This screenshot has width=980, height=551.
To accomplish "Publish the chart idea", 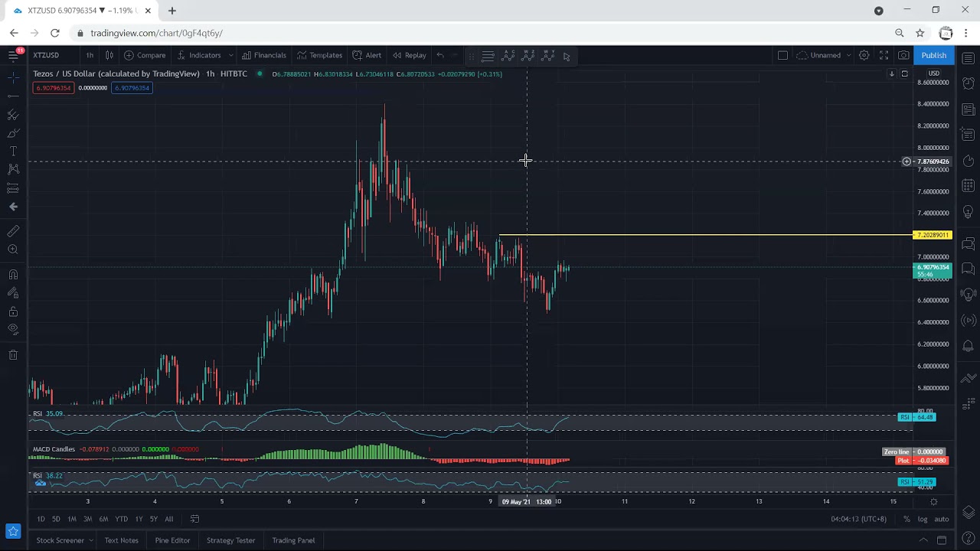I will click(x=933, y=55).
